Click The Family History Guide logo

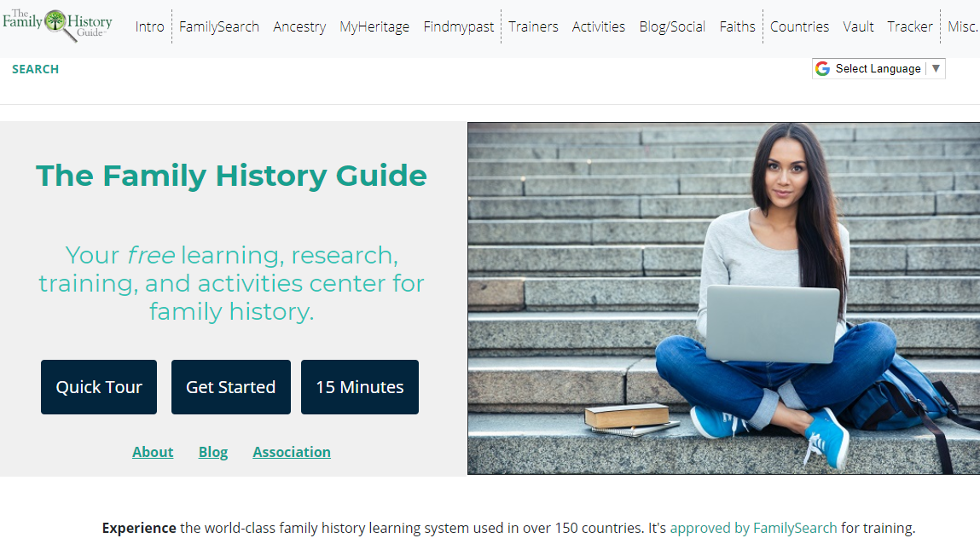coord(57,25)
